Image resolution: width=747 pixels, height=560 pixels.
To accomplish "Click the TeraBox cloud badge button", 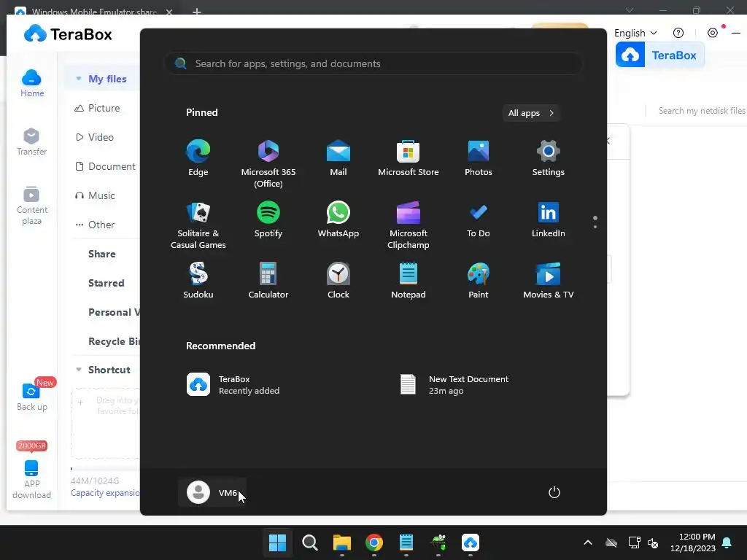I will point(659,55).
